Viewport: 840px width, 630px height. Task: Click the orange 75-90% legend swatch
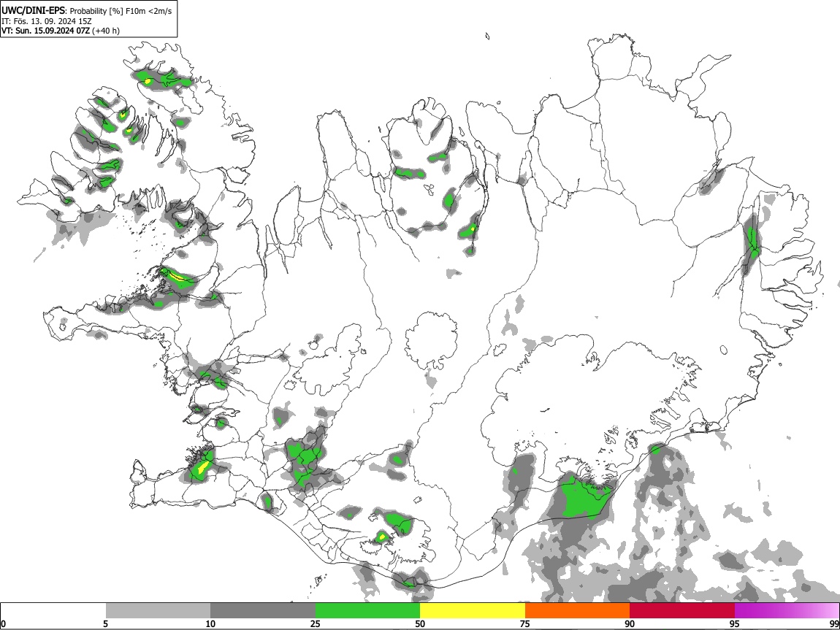click(x=577, y=611)
